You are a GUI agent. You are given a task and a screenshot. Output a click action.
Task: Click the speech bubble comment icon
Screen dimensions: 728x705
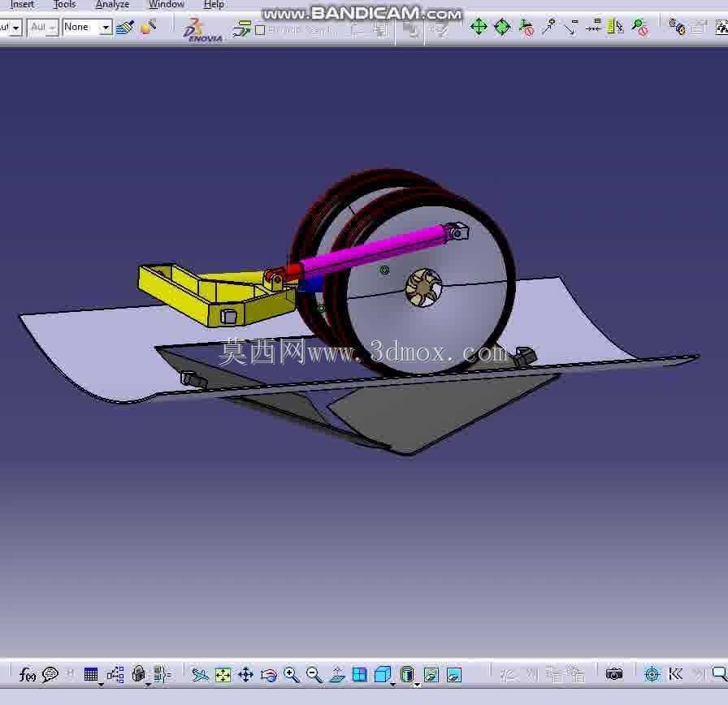[50, 674]
